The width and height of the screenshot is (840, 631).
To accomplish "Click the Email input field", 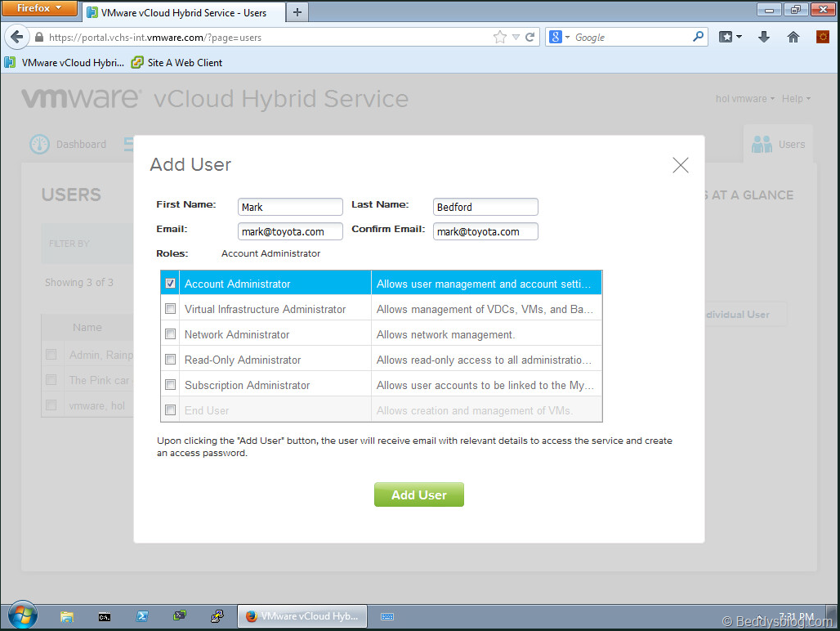I will 290,231.
